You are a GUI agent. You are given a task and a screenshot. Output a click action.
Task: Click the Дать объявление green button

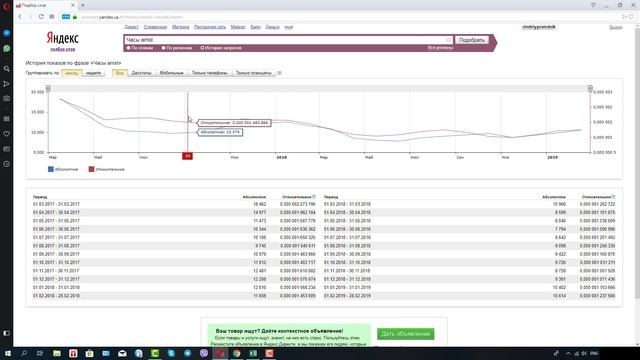click(x=405, y=334)
